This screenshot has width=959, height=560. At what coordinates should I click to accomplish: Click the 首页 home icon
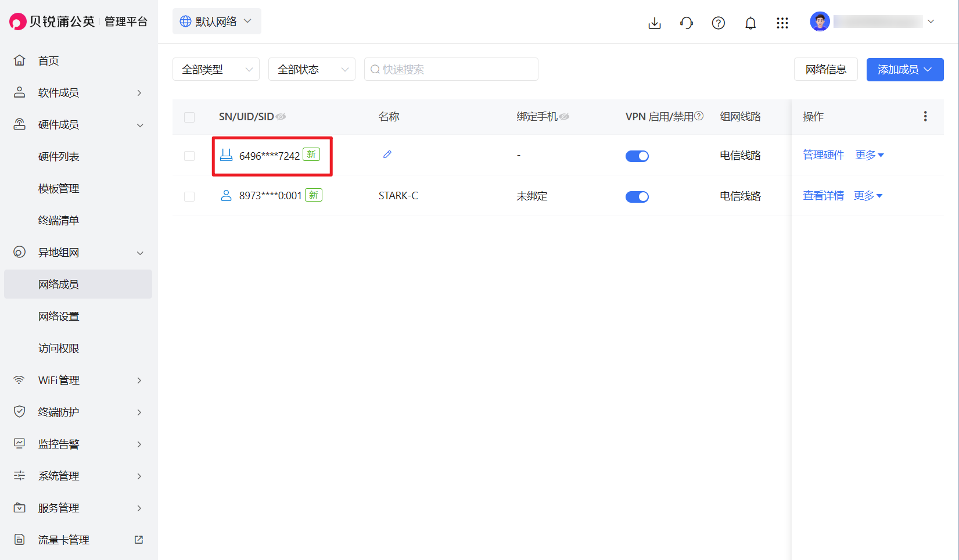(20, 60)
